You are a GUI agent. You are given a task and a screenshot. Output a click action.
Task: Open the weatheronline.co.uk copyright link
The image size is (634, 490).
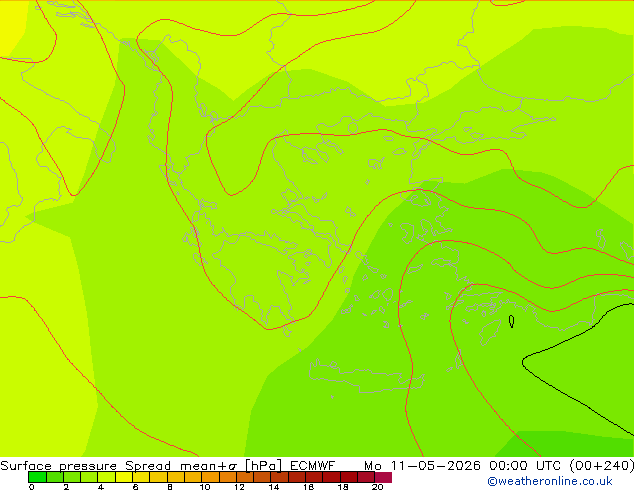coord(550,481)
